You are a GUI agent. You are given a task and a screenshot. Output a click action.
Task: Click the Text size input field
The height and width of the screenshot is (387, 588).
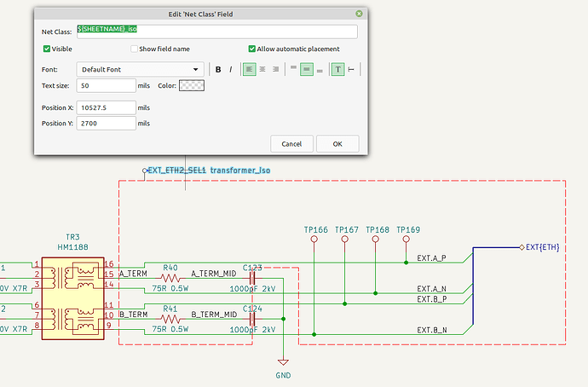106,85
